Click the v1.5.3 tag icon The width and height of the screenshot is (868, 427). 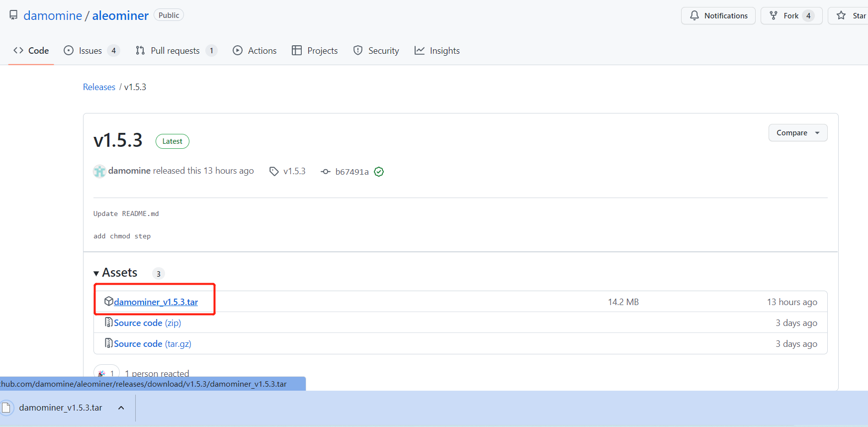[274, 171]
